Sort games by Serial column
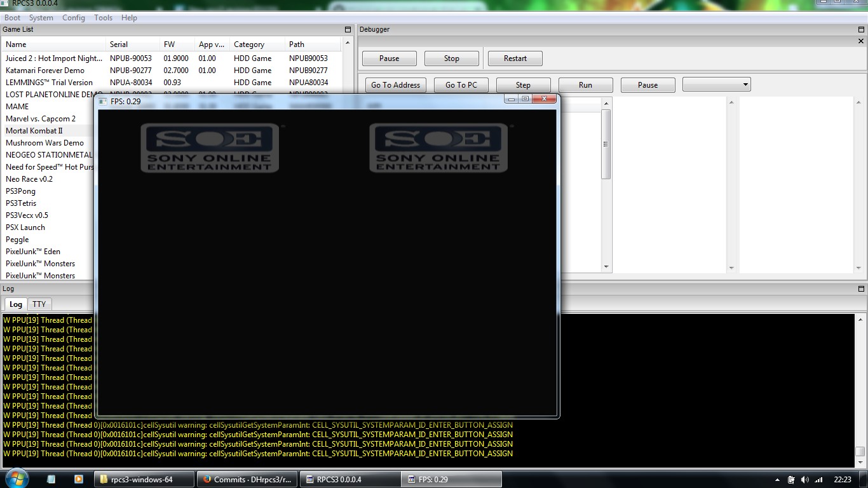 tap(133, 44)
